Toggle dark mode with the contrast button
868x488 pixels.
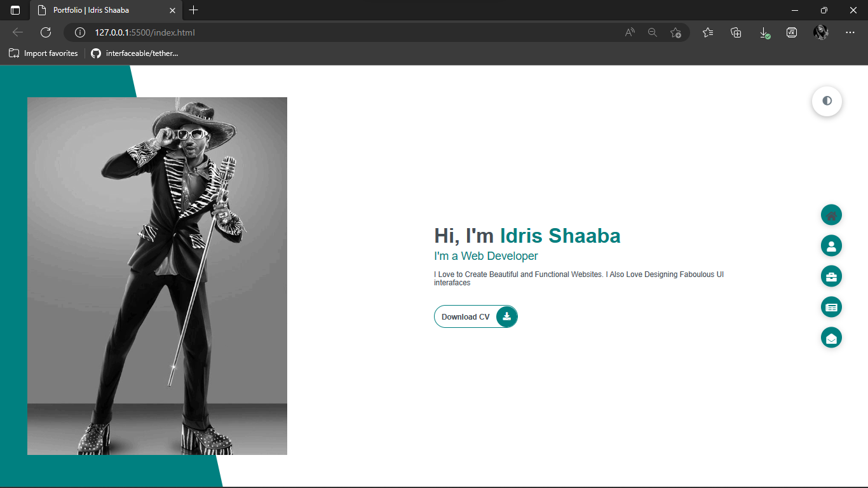(x=827, y=101)
